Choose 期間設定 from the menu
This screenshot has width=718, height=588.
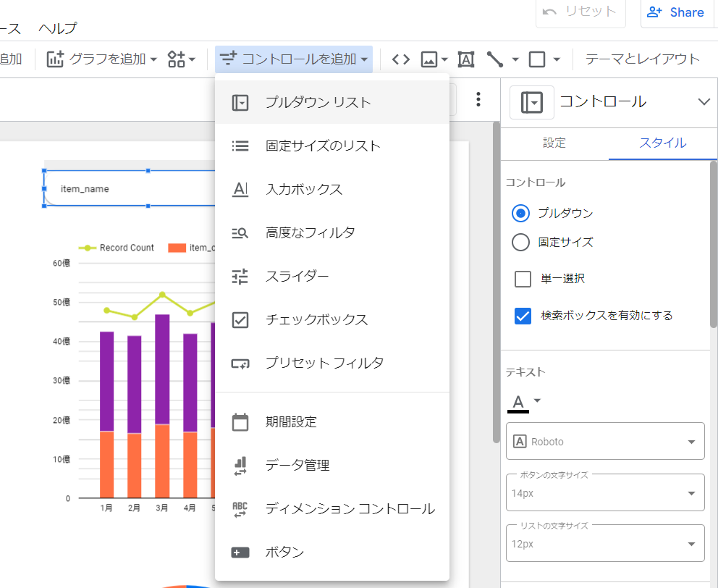(332, 421)
